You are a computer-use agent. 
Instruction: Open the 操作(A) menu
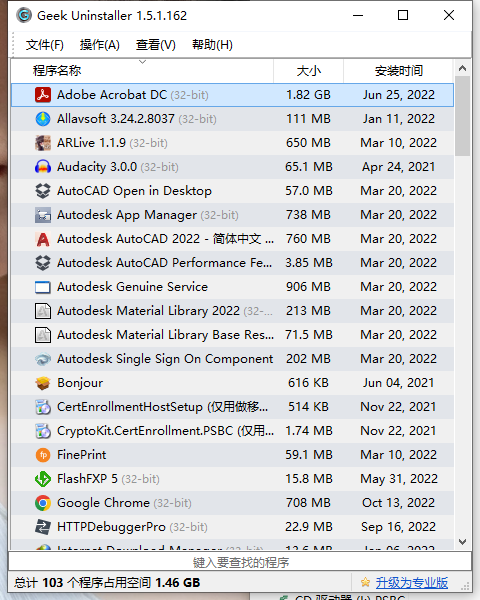click(100, 45)
